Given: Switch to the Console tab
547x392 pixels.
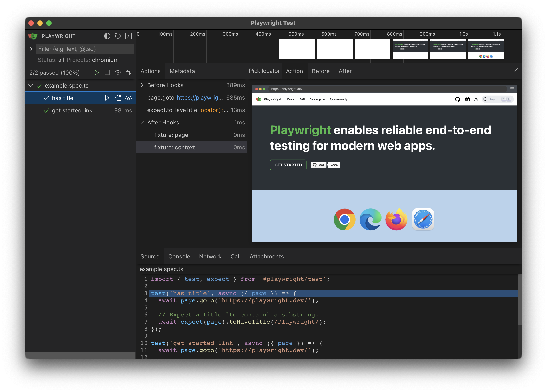Looking at the screenshot, I should tap(179, 256).
